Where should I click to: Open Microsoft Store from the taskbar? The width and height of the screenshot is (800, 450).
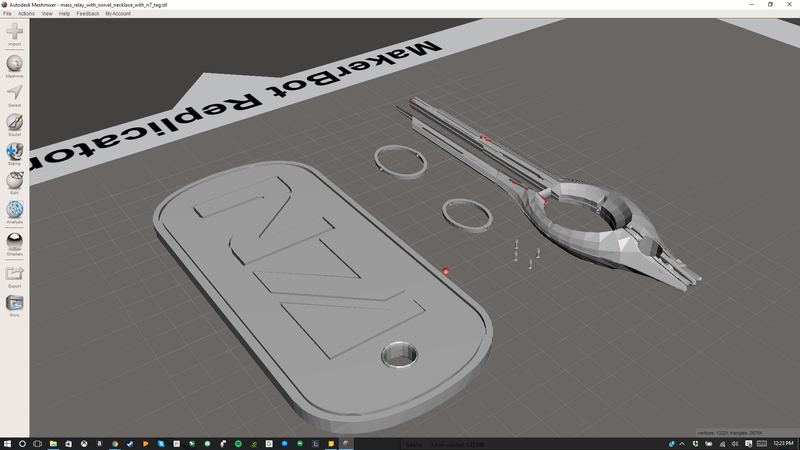68,443
